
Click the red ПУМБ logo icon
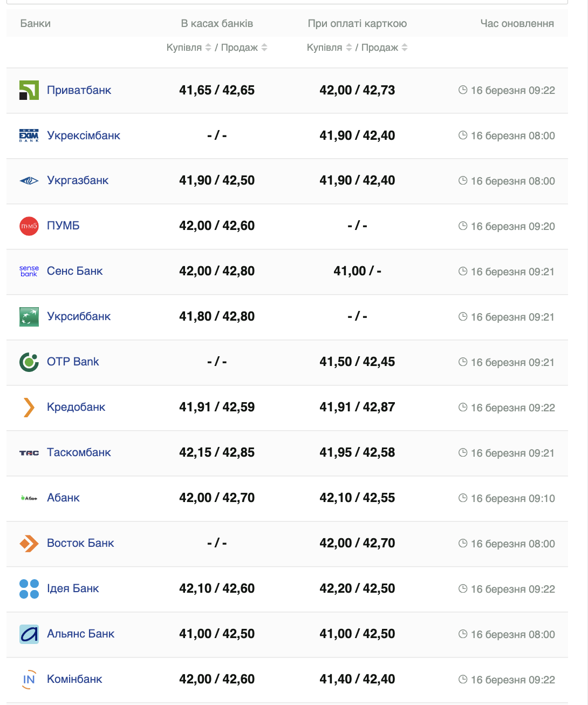pyautogui.click(x=29, y=226)
